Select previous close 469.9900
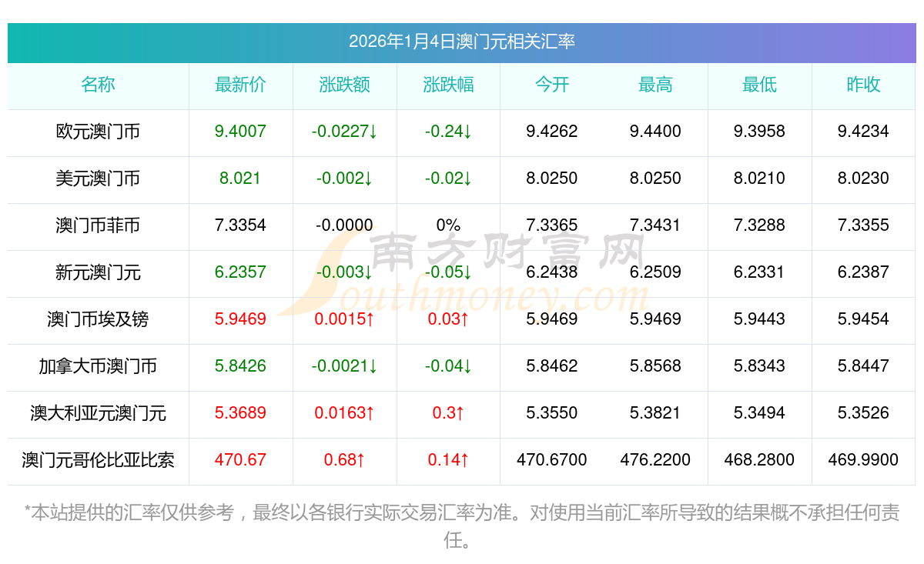The width and height of the screenshot is (924, 564). (863, 460)
